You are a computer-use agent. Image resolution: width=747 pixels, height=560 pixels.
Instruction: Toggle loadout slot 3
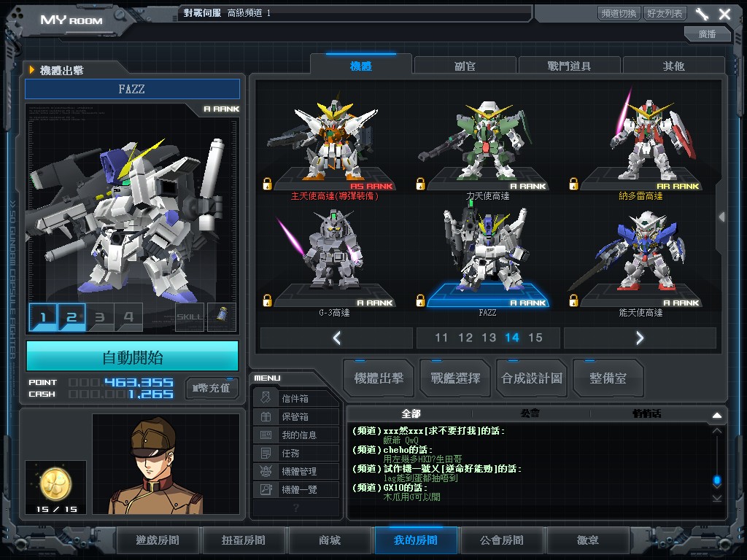pos(100,317)
